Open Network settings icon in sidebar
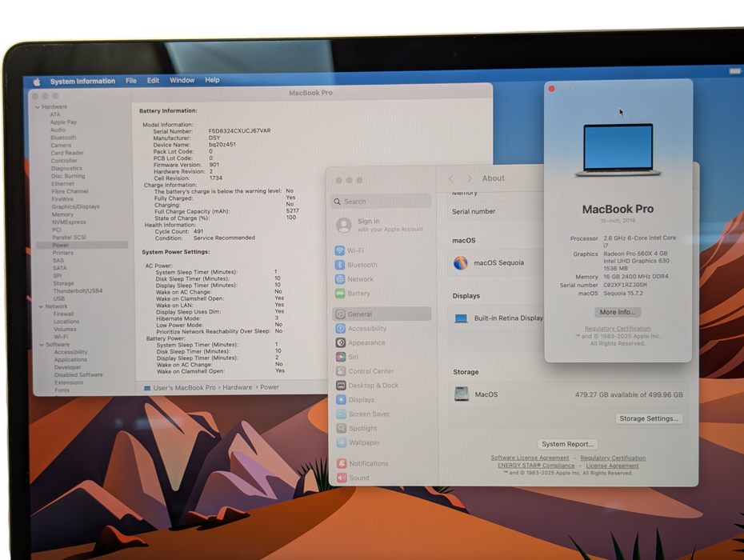This screenshot has width=744, height=560. [x=340, y=279]
